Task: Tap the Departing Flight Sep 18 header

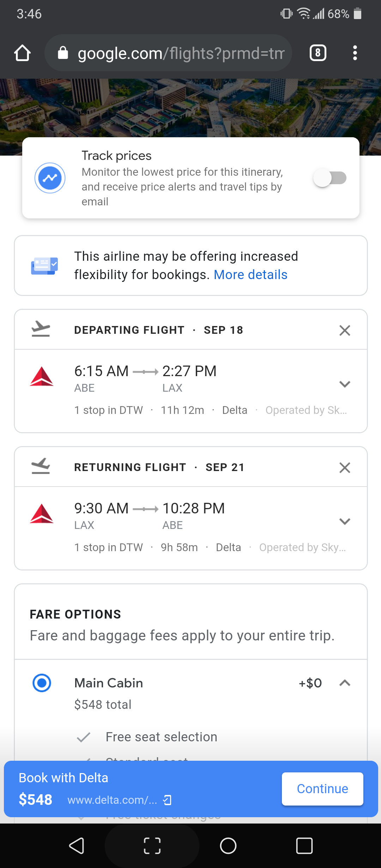Action: pos(159,330)
